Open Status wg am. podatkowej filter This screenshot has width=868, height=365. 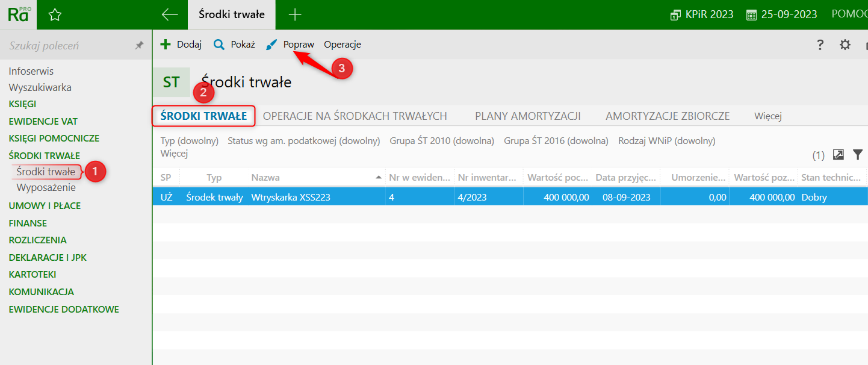coord(304,141)
